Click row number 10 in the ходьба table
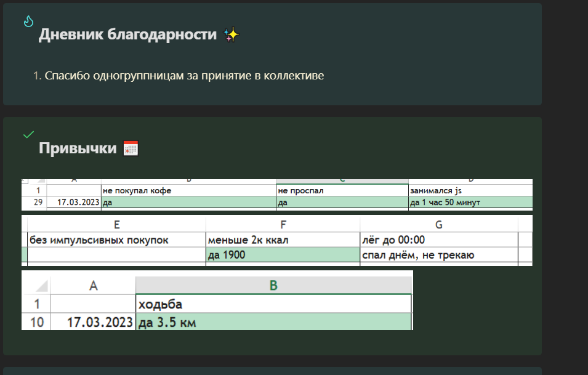The width and height of the screenshot is (588, 375). [37, 322]
